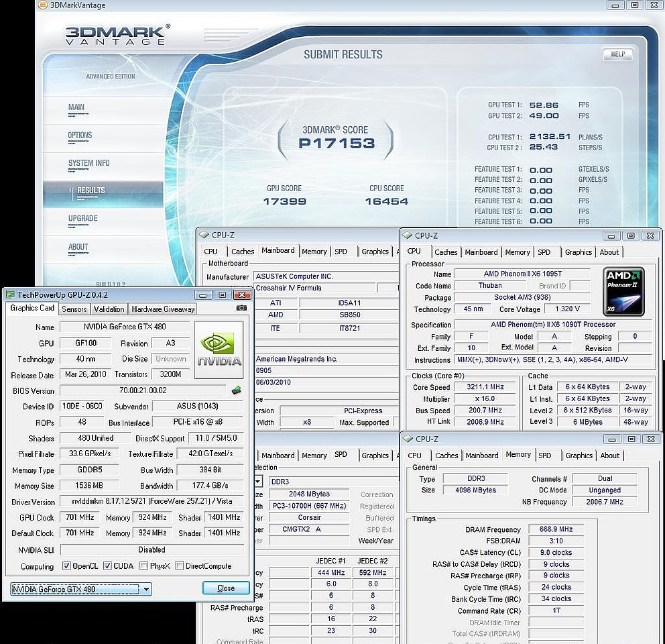
Task: Open Options in 3DMark Vantage sidebar
Action: click(x=80, y=136)
